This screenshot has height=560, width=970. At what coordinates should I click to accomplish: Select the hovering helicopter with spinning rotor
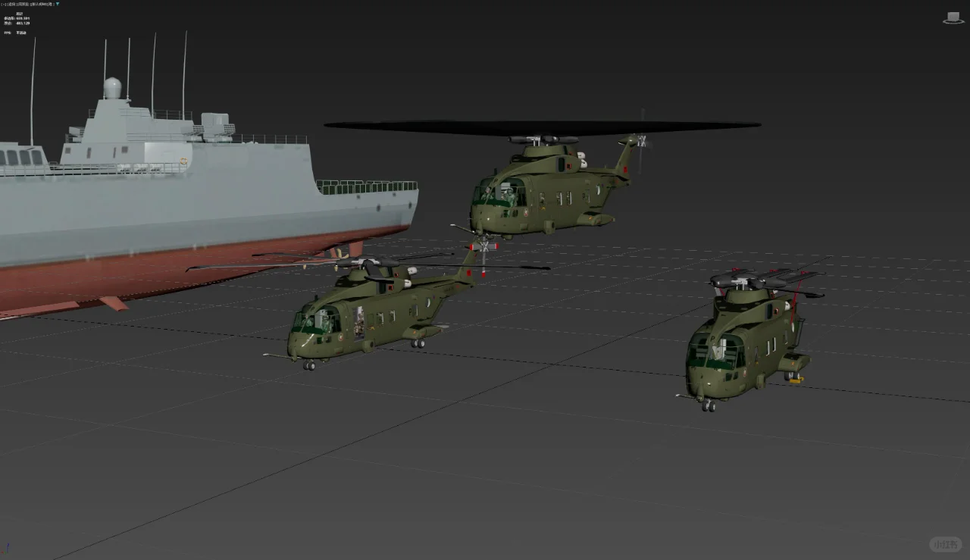[553, 197]
